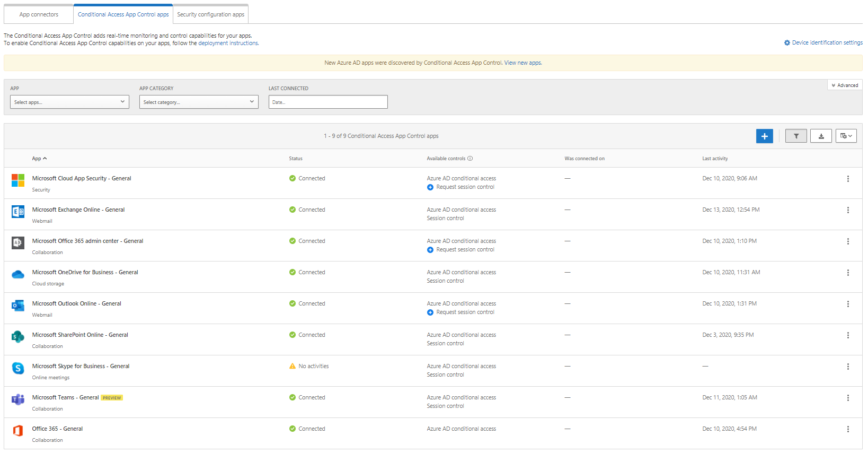Screen dimensions: 868x453
Task: Click Cloud storage category under OneDrive
Action: click(x=48, y=284)
